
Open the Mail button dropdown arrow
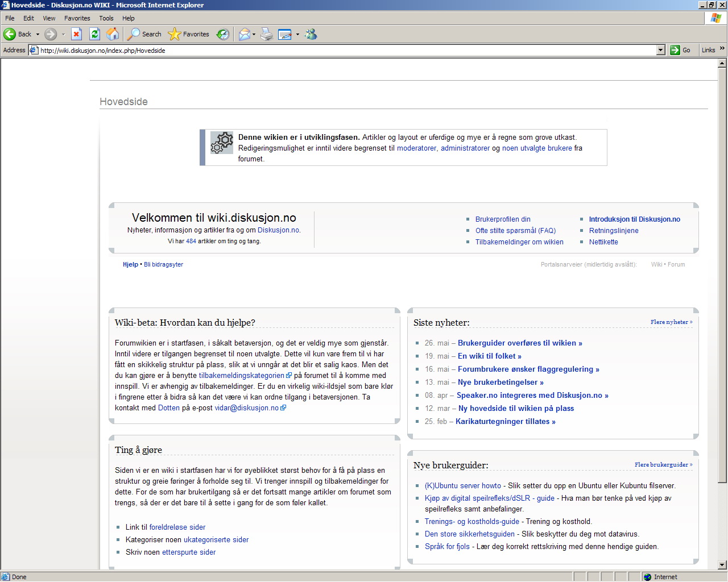pos(254,34)
